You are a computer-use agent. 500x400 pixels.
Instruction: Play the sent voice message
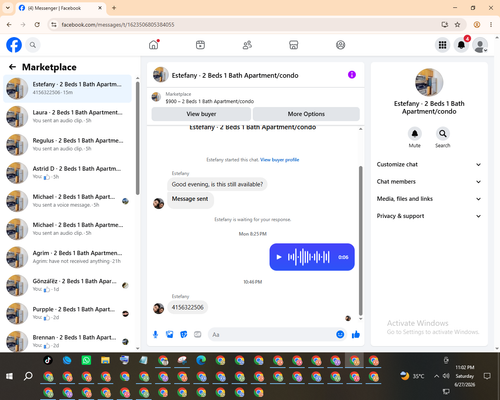click(x=279, y=257)
